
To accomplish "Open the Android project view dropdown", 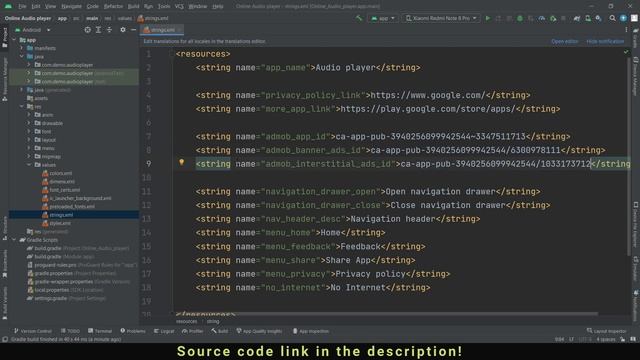I will tap(32, 30).
